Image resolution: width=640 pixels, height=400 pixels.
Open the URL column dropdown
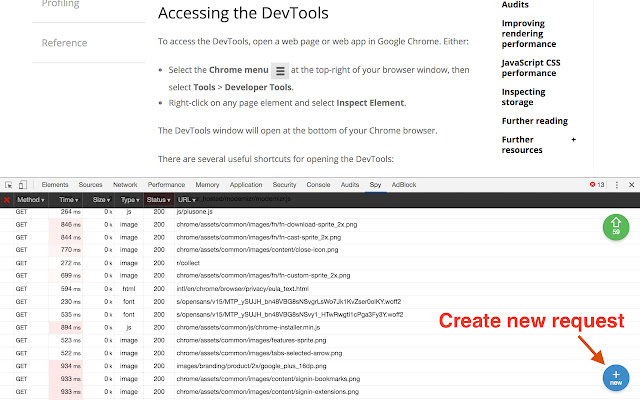tap(187, 200)
